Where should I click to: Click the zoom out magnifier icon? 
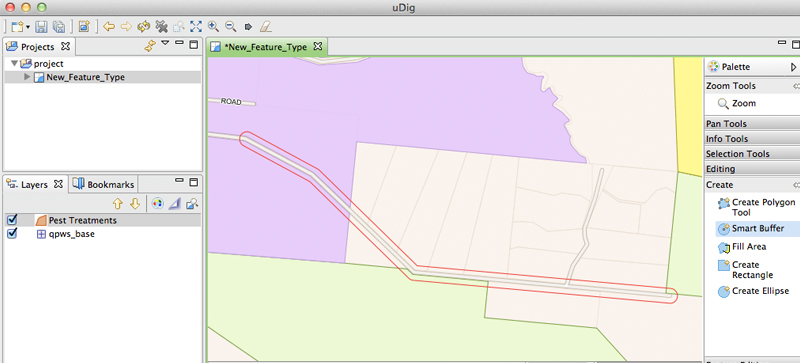tap(231, 27)
